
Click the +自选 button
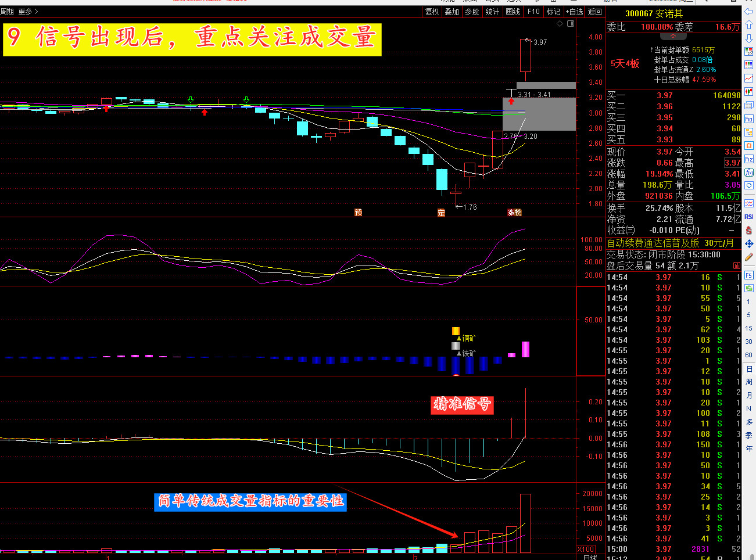click(x=574, y=12)
